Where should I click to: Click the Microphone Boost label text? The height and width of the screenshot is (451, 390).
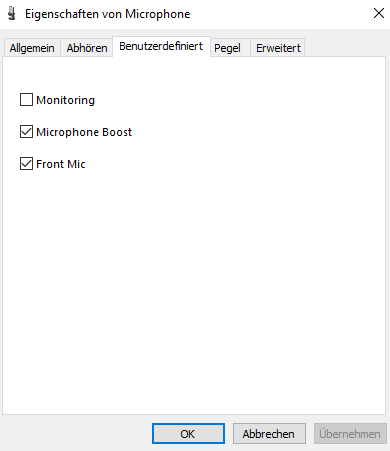pyautogui.click(x=84, y=132)
